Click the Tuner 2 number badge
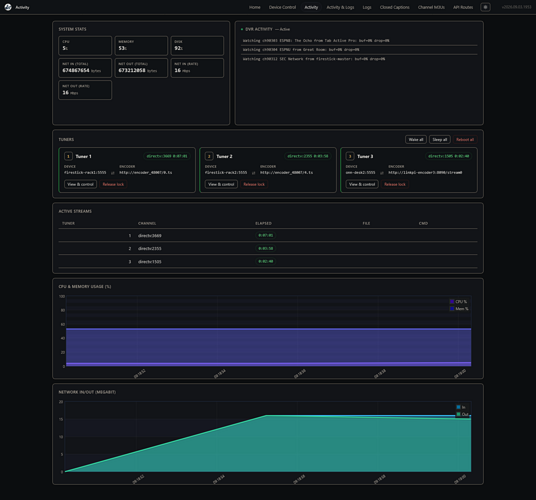This screenshot has height=500, width=536. (209, 156)
